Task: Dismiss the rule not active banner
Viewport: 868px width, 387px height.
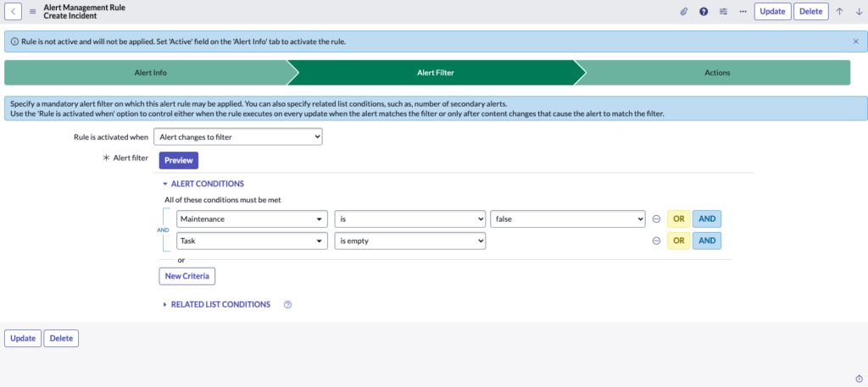Action: coord(855,41)
